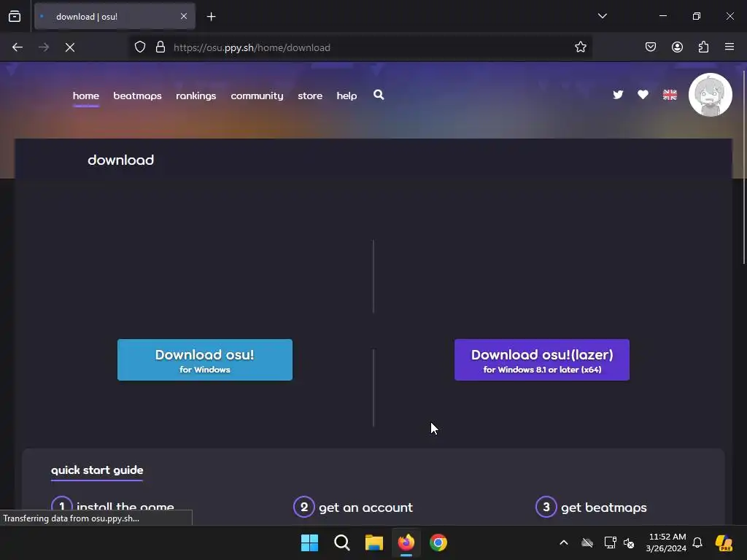Click the Download osu! for Windows button
The image size is (747, 560).
pyautogui.click(x=205, y=360)
